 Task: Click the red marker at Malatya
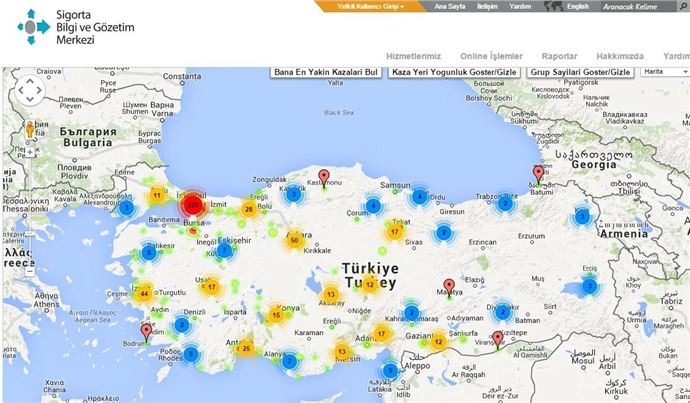tap(449, 286)
